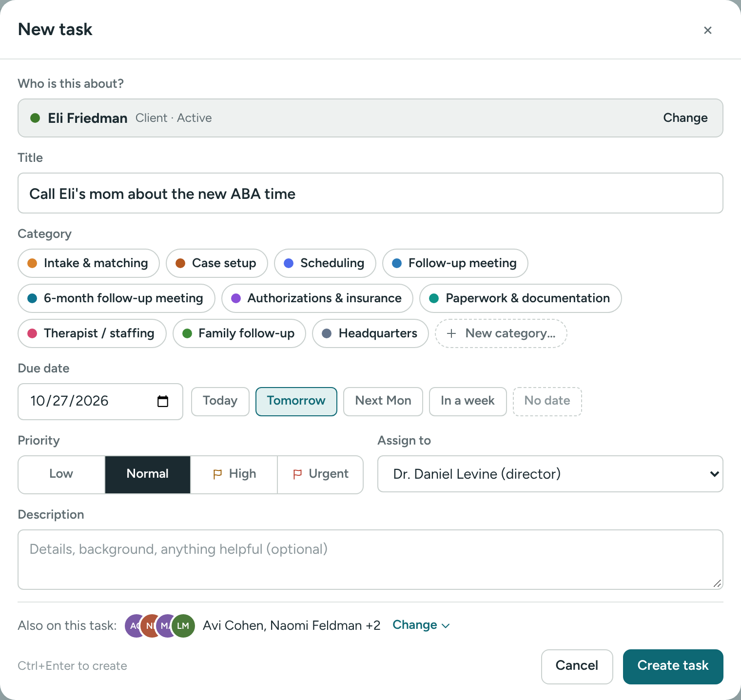The width and height of the screenshot is (741, 700).
Task: Select 6-month follow-up meeting category
Action: pyautogui.click(x=117, y=298)
